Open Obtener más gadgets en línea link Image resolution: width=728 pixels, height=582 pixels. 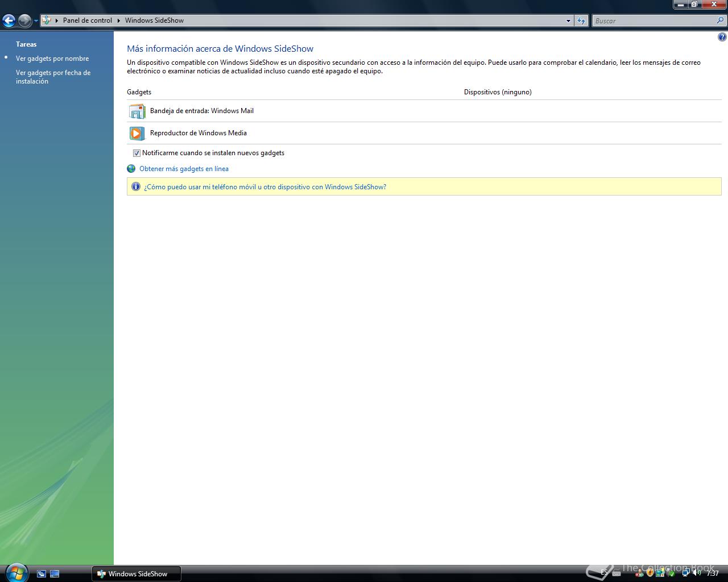(184, 169)
